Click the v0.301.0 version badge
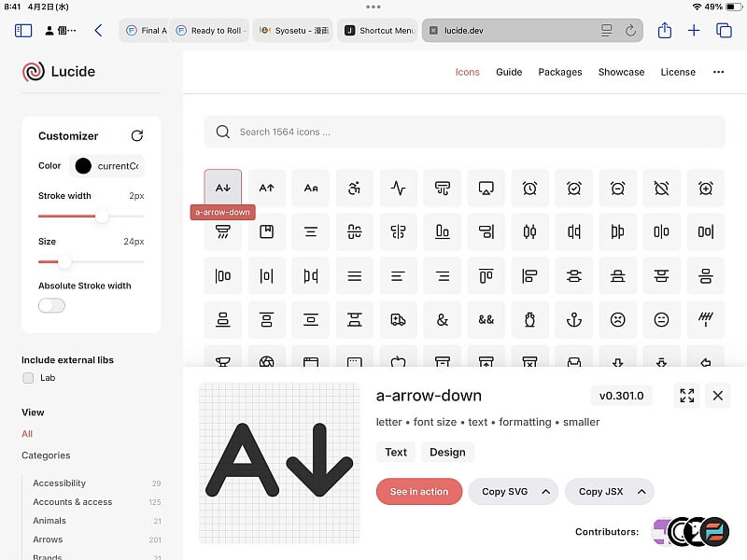The image size is (747, 560). pos(621,396)
